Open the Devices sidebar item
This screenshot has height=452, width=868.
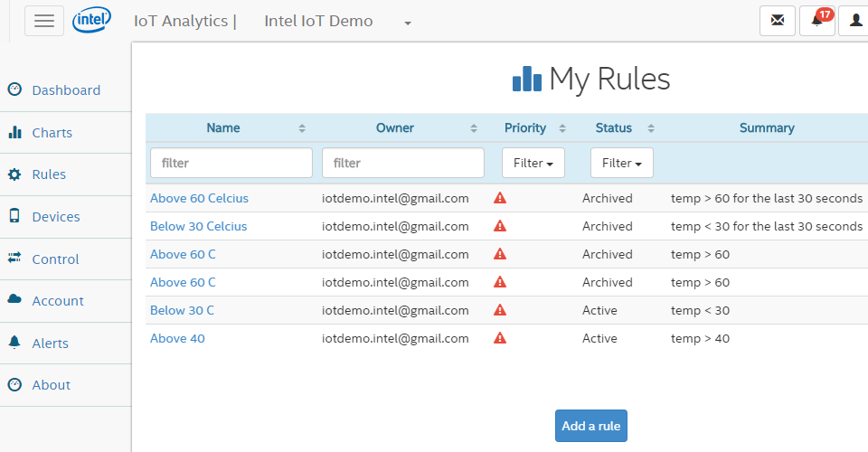[x=55, y=217]
